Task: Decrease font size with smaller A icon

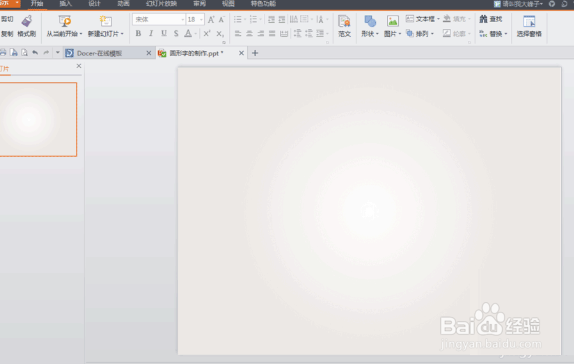Action: coord(221,19)
